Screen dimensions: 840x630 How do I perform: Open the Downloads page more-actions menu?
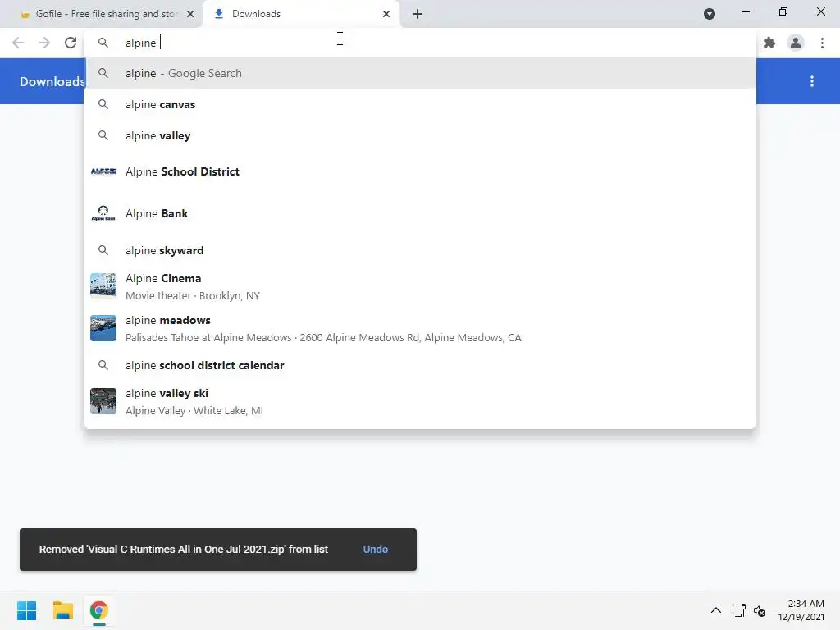pyautogui.click(x=812, y=81)
